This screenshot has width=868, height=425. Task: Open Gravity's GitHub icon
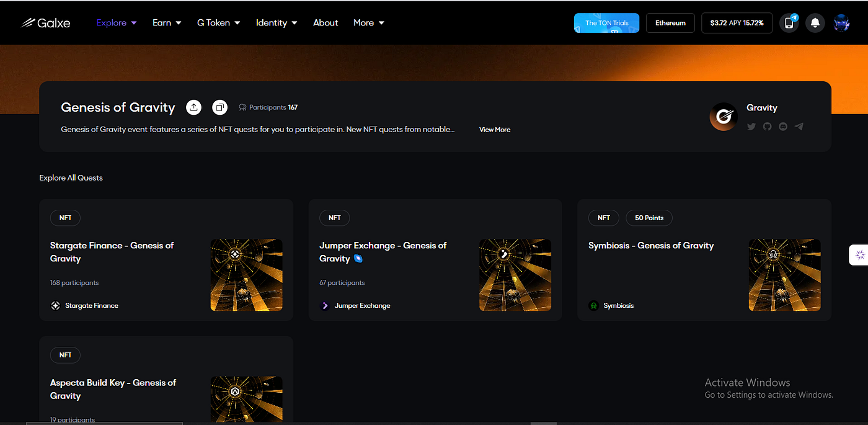coord(767,127)
